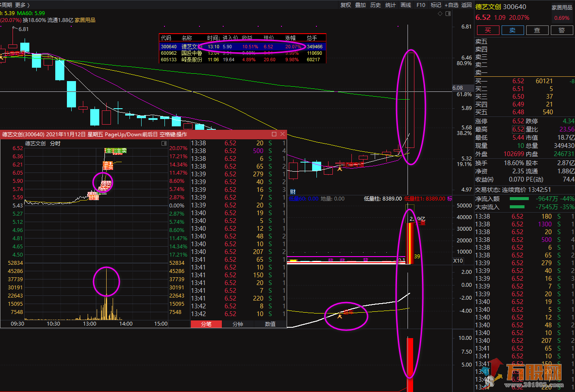This screenshot has width=575, height=392.
Task: Click the 6.81 high price label
Action: point(23,29)
